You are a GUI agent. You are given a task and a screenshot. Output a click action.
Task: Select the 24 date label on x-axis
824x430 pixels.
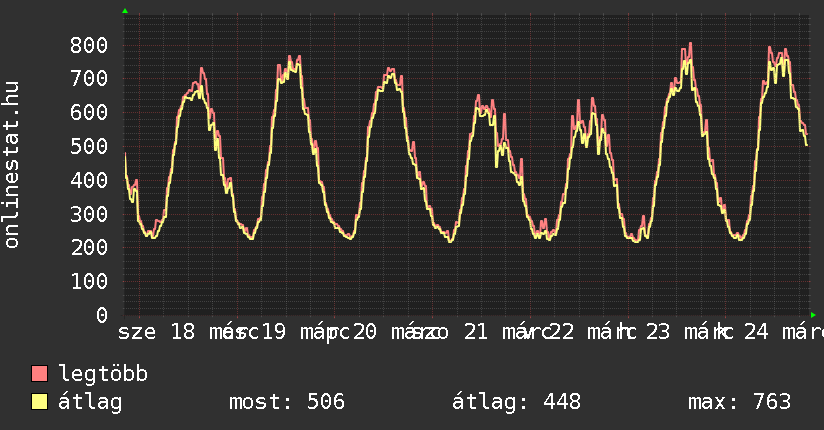[756, 332]
